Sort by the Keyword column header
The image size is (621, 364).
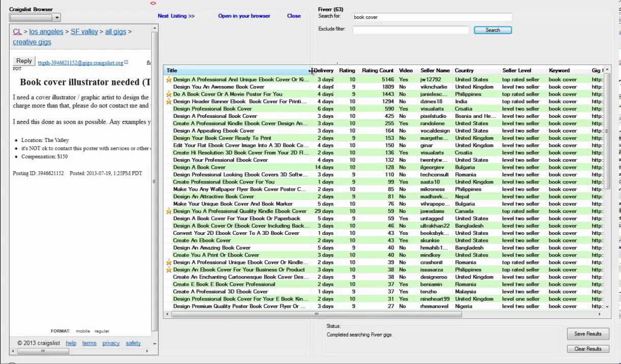[x=568, y=71]
